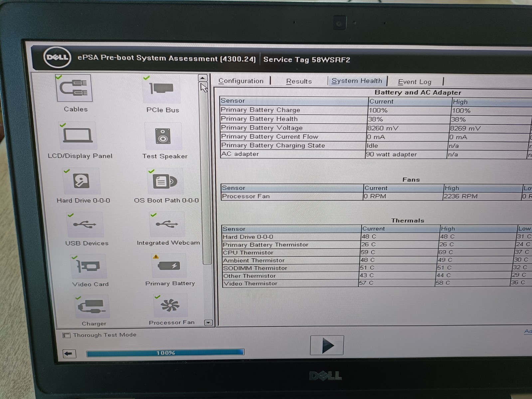Select the PCIe Bus test icon

pyautogui.click(x=162, y=89)
